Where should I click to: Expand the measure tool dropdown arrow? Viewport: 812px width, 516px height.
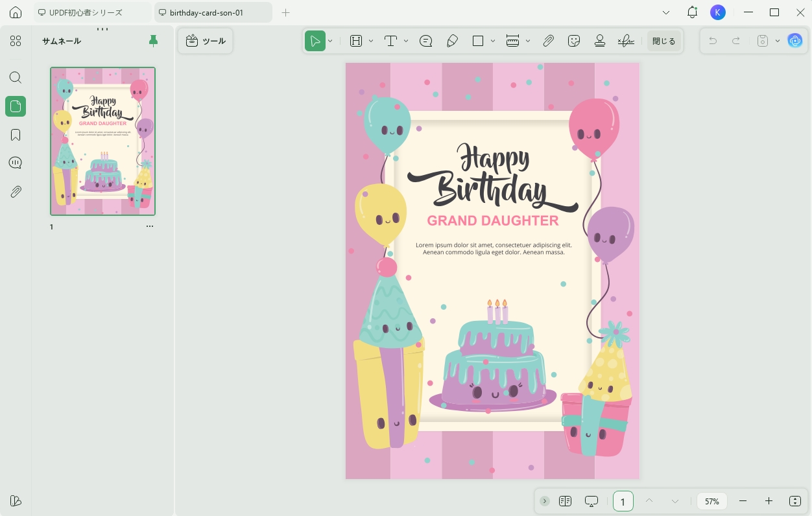pos(528,41)
